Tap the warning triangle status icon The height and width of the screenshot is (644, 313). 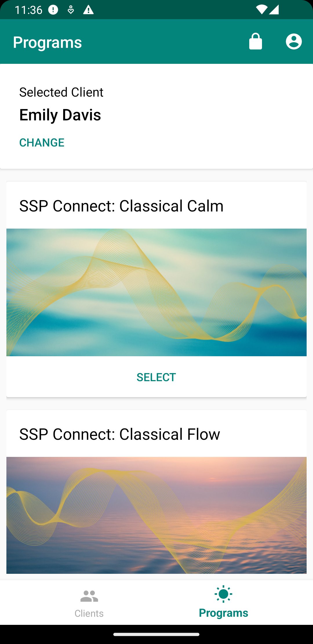(88, 10)
